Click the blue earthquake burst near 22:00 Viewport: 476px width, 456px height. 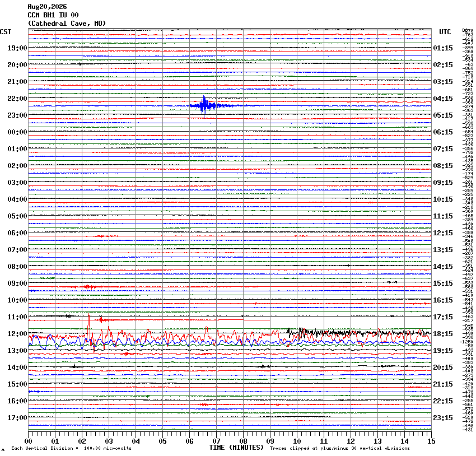coord(204,106)
